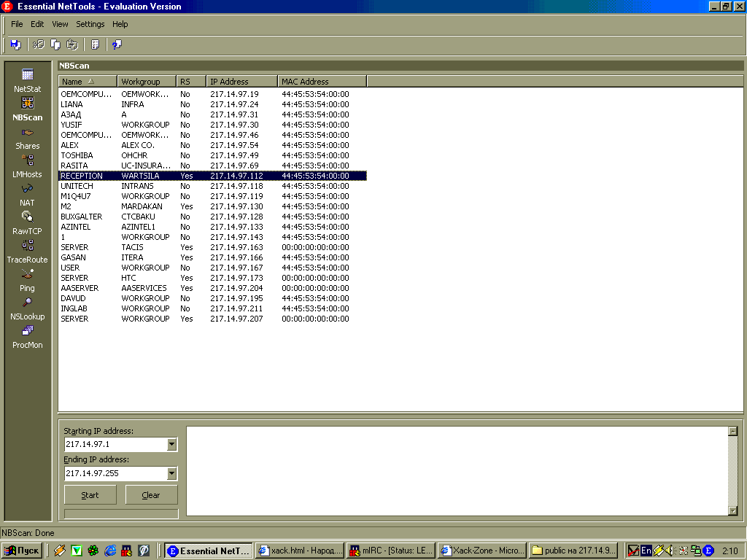
Task: Click the Save toolbar icon
Action: pos(15,44)
